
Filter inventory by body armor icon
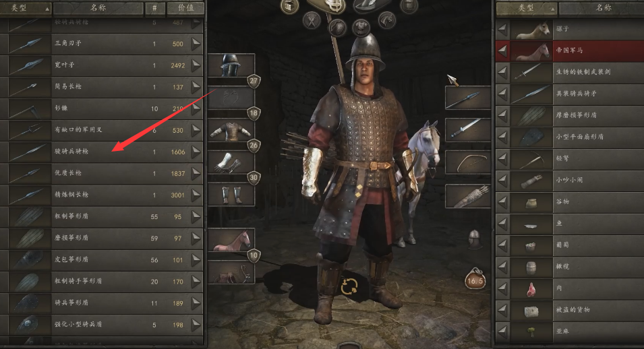click(361, 28)
